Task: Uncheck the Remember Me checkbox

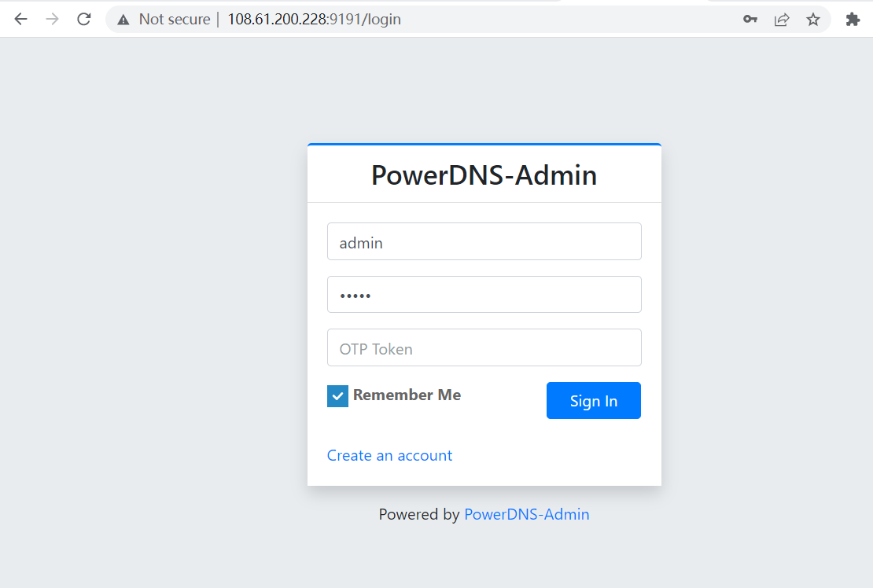Action: click(337, 396)
